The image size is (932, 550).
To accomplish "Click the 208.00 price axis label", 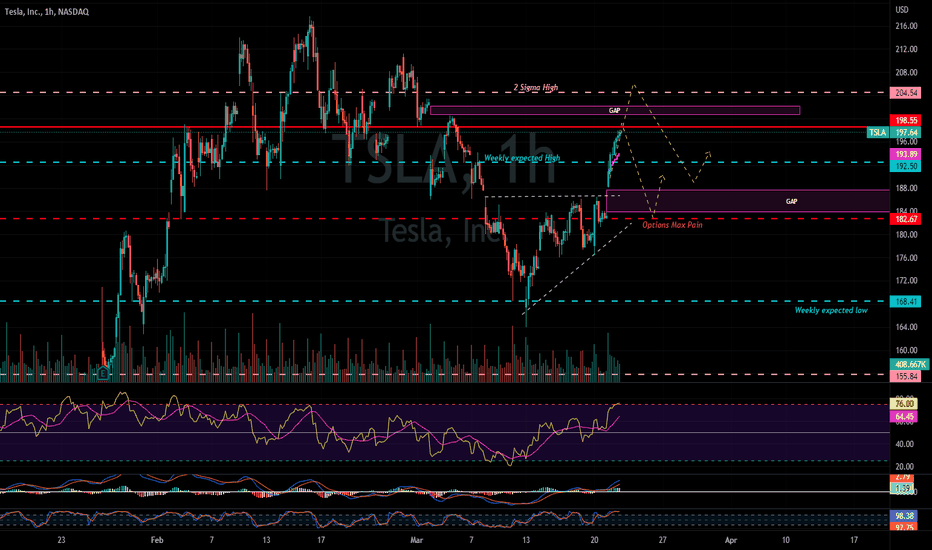I will point(906,73).
